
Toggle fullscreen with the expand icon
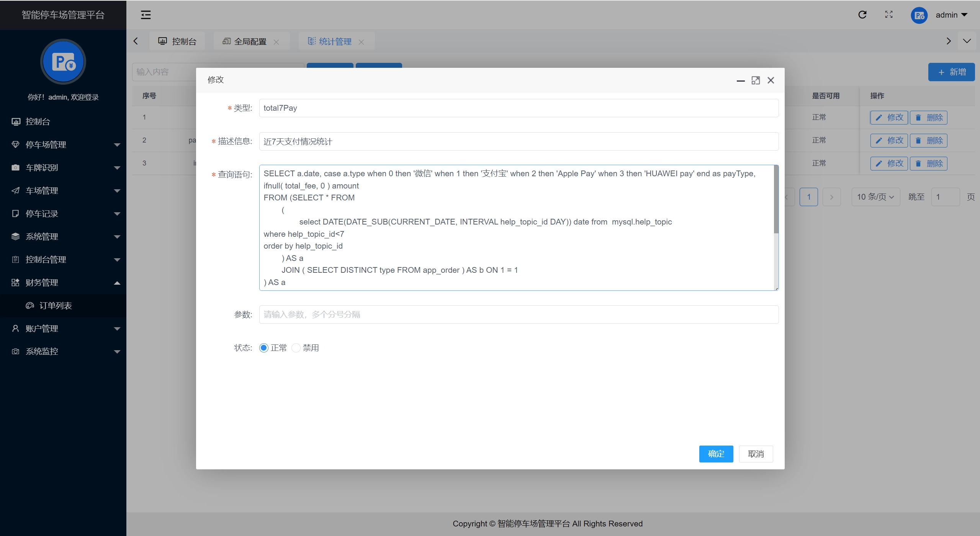[x=888, y=15]
